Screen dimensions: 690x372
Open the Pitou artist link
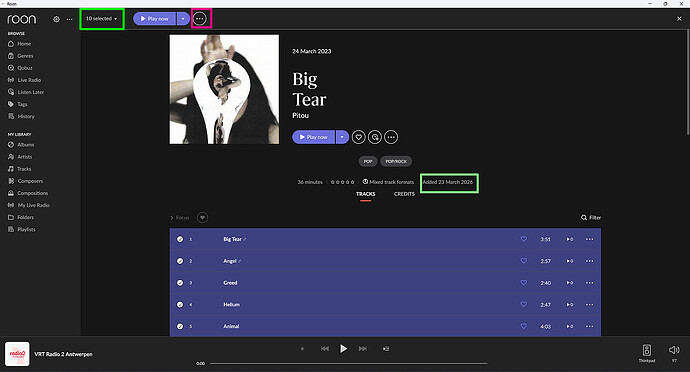(301, 115)
